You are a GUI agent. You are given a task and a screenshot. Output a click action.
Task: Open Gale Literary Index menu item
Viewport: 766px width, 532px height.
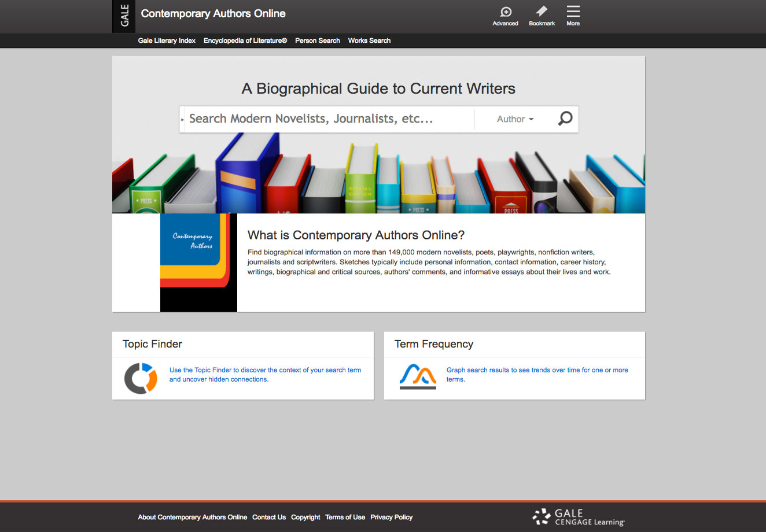(x=167, y=40)
